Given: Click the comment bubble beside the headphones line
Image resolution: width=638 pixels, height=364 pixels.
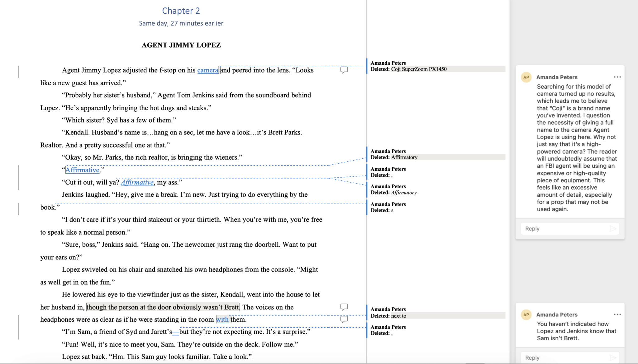Looking at the screenshot, I should [344, 319].
